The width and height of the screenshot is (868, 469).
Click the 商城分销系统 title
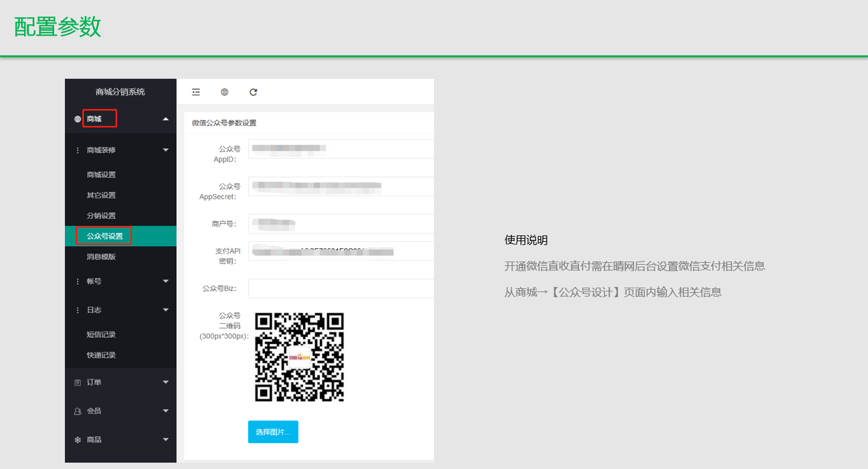click(x=120, y=92)
